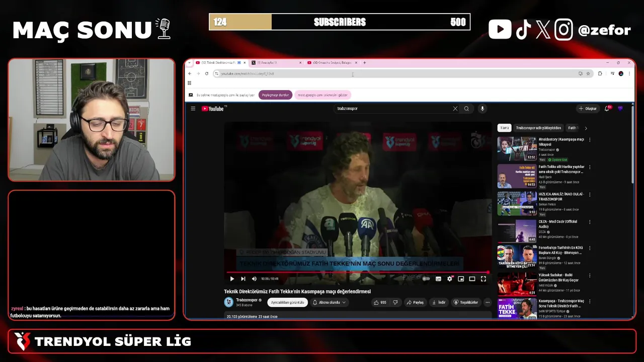Screen dimensions: 644x362
Task: Open the Chrome extensions puzzle icon
Action: point(600,73)
